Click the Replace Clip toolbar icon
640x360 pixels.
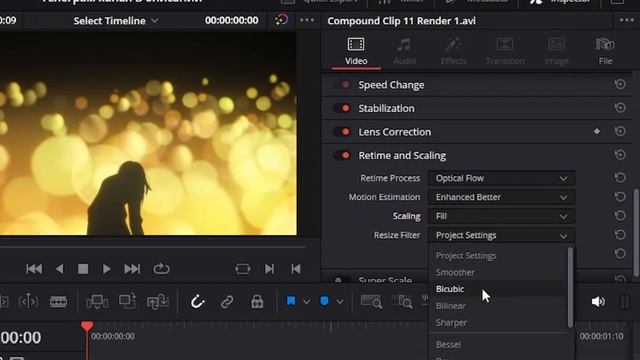click(x=158, y=302)
